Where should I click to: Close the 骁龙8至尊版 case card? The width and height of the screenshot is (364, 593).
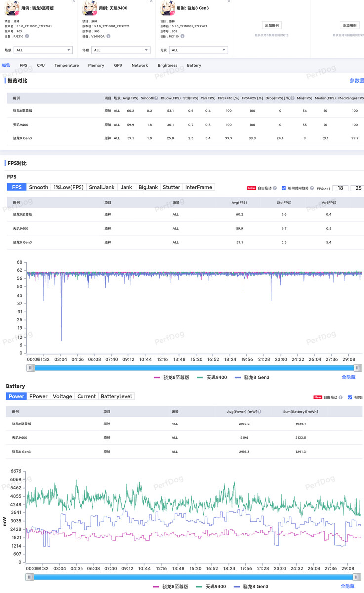click(74, 2)
